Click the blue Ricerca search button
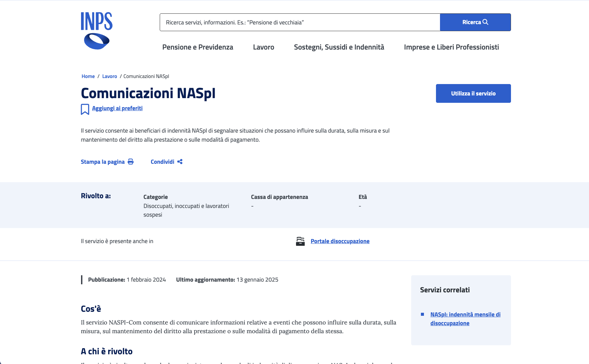589x364 pixels. click(475, 22)
